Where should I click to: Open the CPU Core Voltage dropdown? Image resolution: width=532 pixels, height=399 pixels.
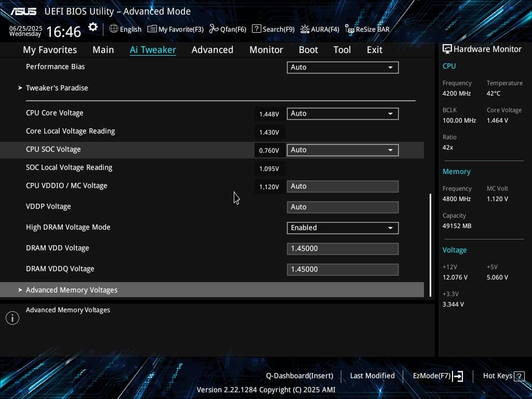point(343,114)
